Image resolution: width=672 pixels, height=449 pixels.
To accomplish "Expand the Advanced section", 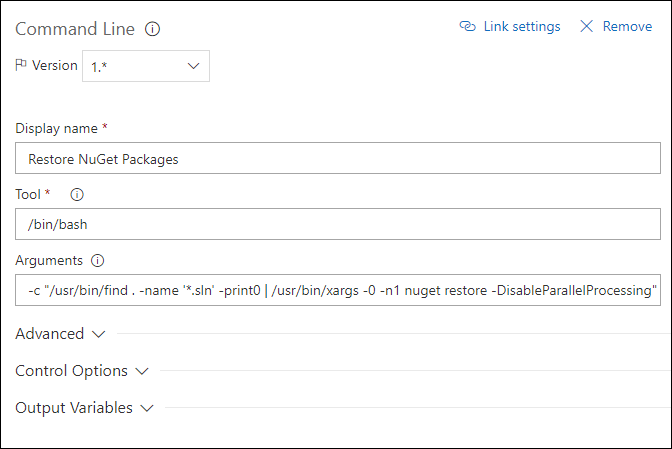I will point(60,334).
